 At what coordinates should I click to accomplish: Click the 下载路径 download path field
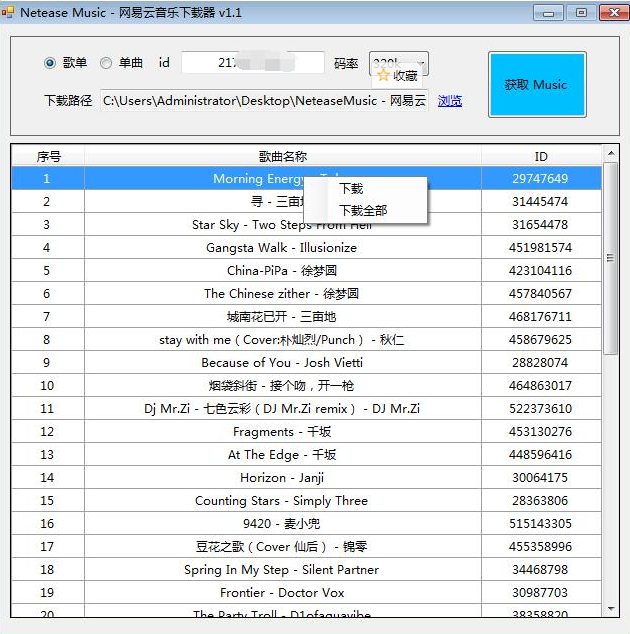(264, 101)
